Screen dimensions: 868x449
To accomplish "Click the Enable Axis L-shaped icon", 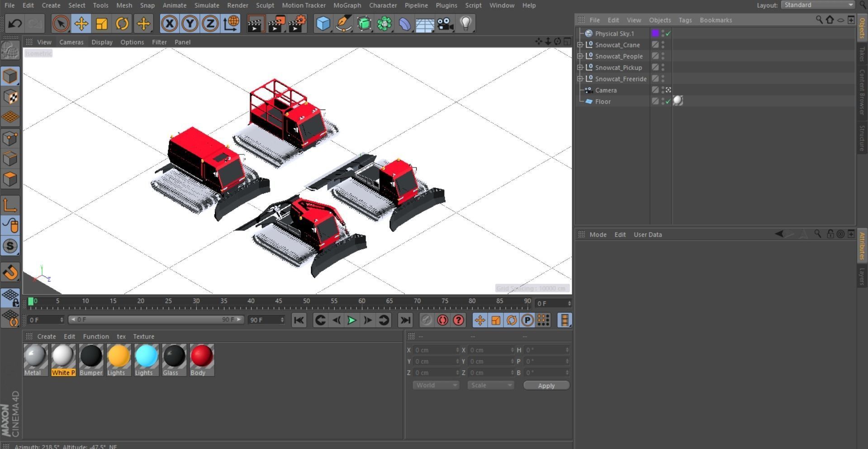I will point(10,205).
